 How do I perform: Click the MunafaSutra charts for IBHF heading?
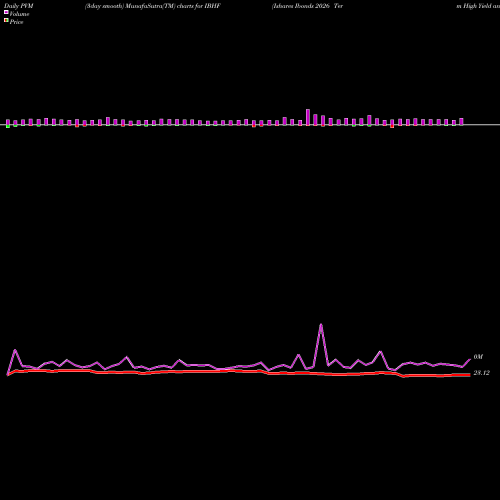click(x=153, y=6)
